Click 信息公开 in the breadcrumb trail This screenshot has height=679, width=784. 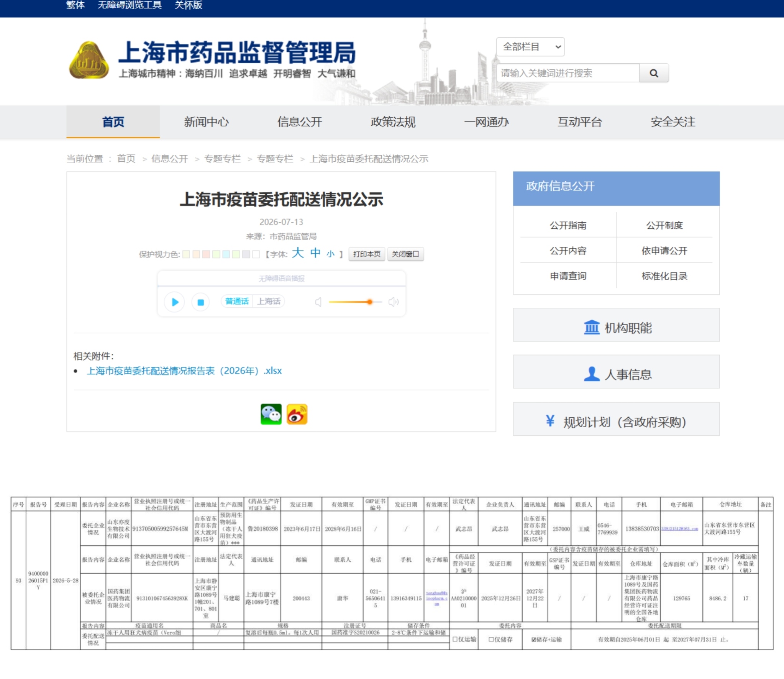click(169, 159)
